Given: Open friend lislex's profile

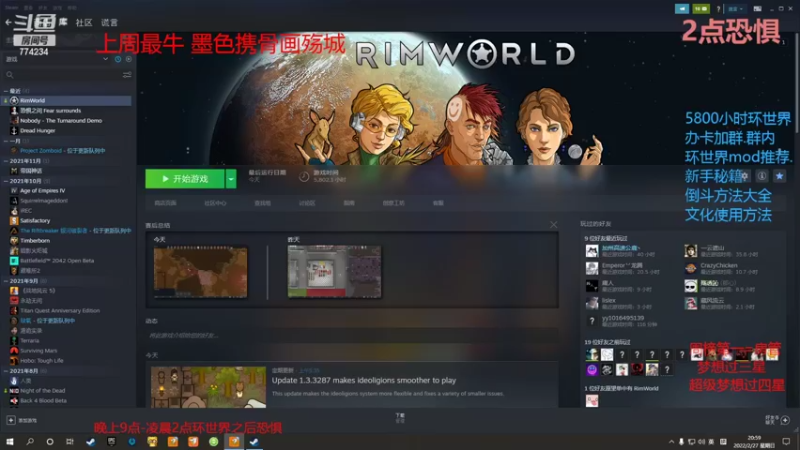Looking at the screenshot, I should pyautogui.click(x=609, y=301).
